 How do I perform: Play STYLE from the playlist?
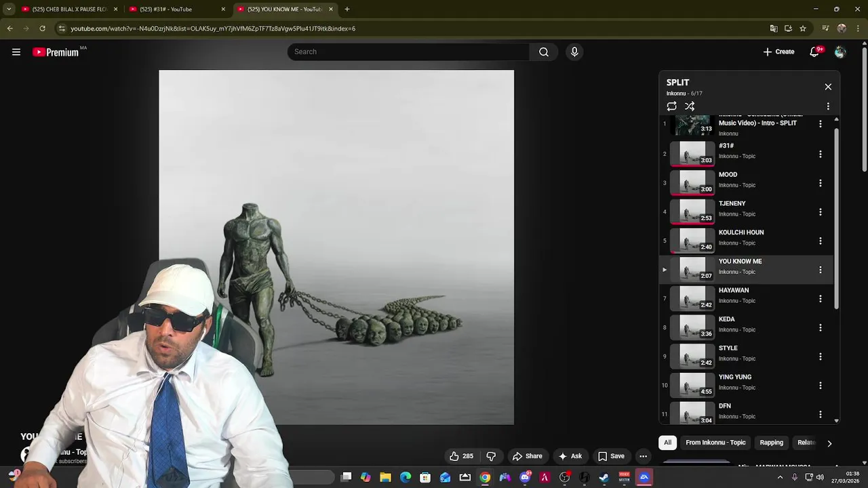[x=746, y=357]
